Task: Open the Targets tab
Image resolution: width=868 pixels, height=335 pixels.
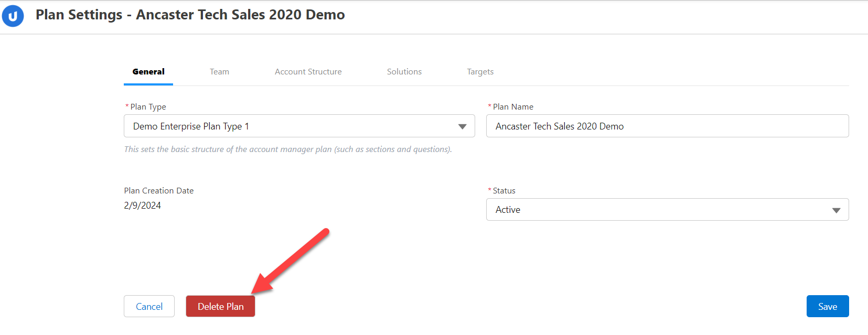Action: click(x=480, y=72)
